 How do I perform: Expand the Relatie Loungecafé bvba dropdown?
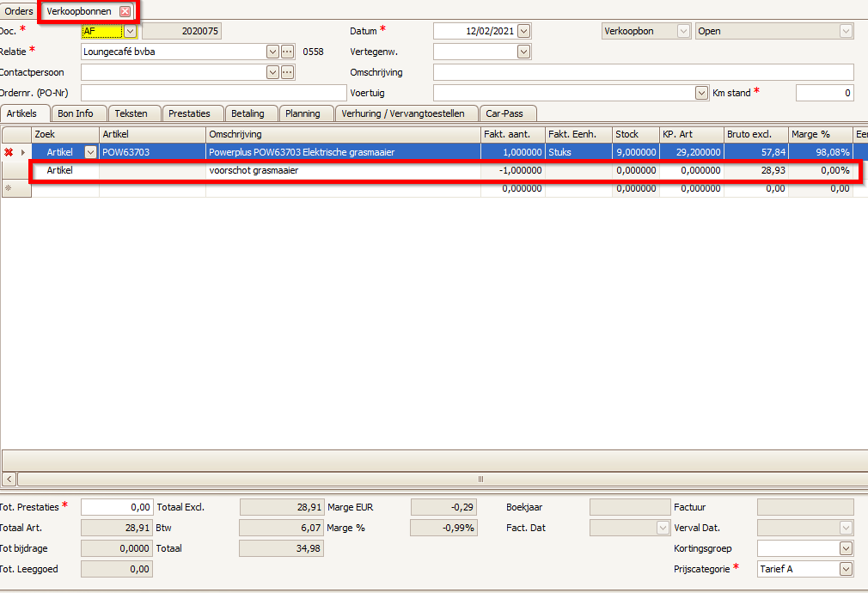(x=272, y=52)
